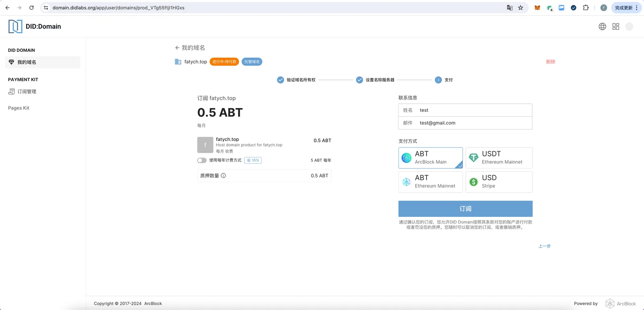This screenshot has height=310, width=644.
Task: Click the 进行中:待付款 status badge
Action: (x=224, y=62)
